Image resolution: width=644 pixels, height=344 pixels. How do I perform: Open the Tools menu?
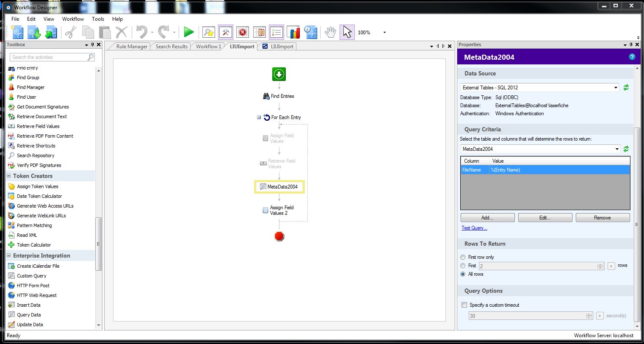click(98, 19)
